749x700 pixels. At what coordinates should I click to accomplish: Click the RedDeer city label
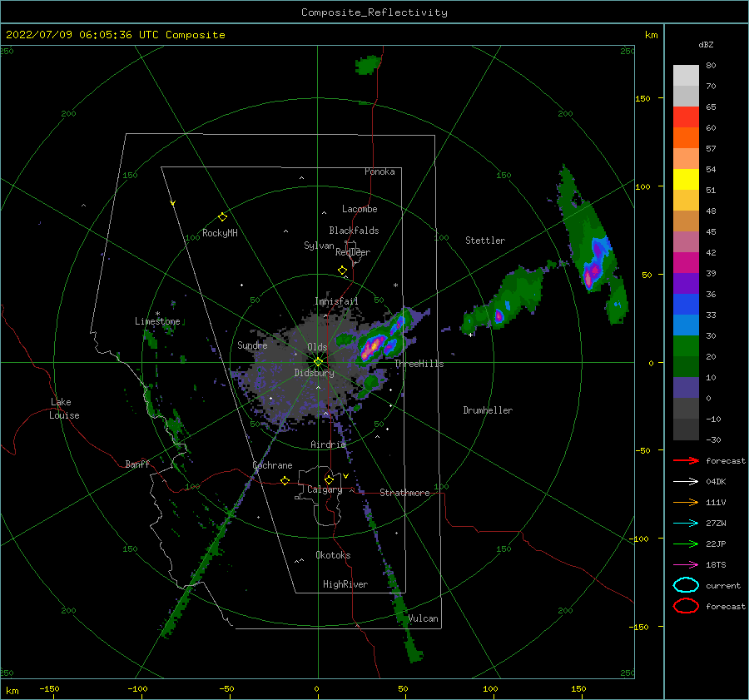coord(353,252)
